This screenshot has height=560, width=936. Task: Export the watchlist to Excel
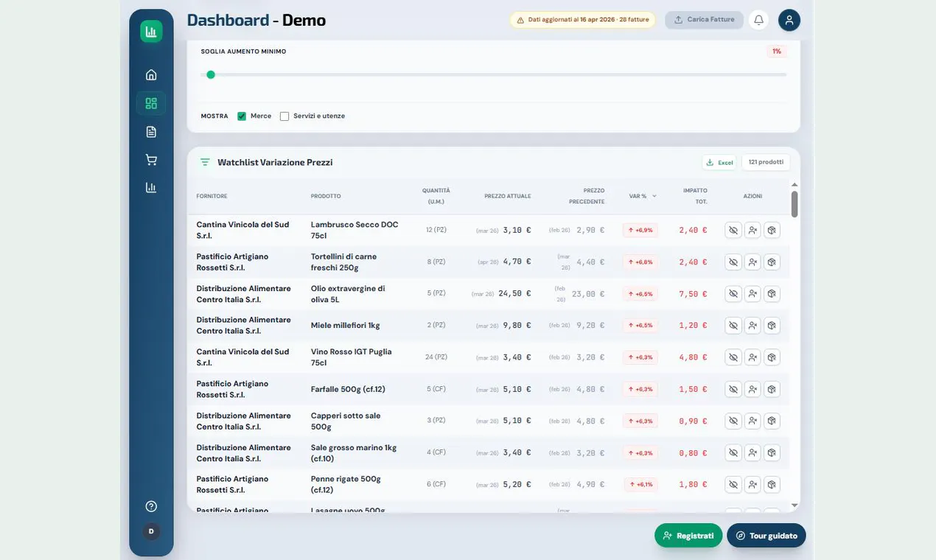point(719,162)
